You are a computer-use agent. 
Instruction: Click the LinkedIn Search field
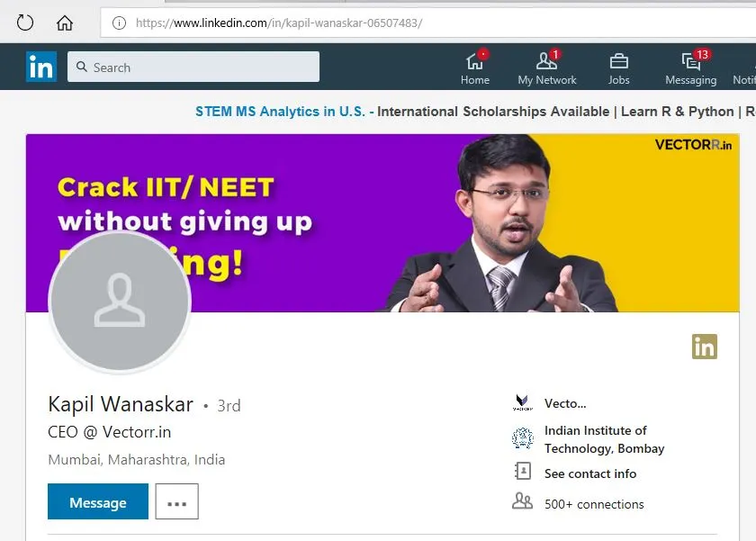point(193,67)
